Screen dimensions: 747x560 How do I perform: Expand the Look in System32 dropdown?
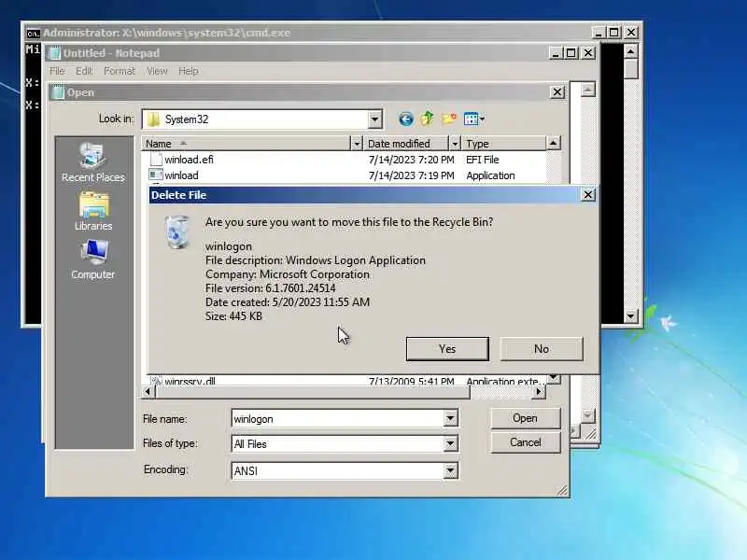[x=375, y=119]
